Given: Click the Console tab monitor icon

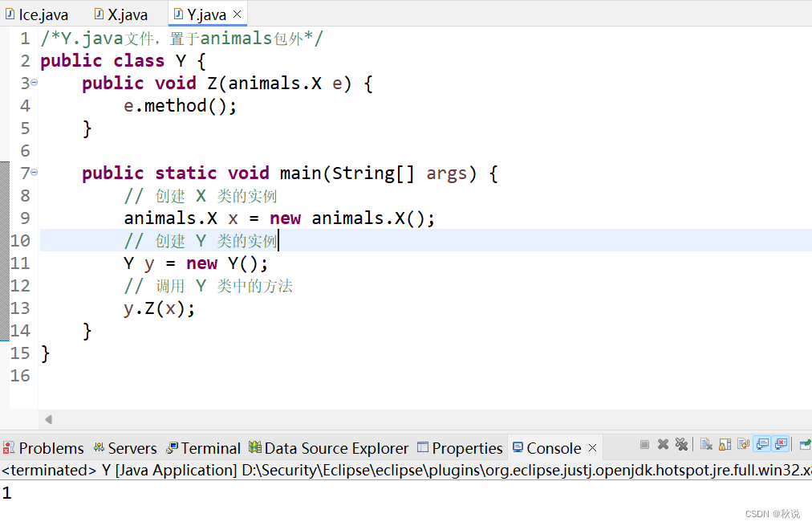Looking at the screenshot, I should click(x=518, y=446).
